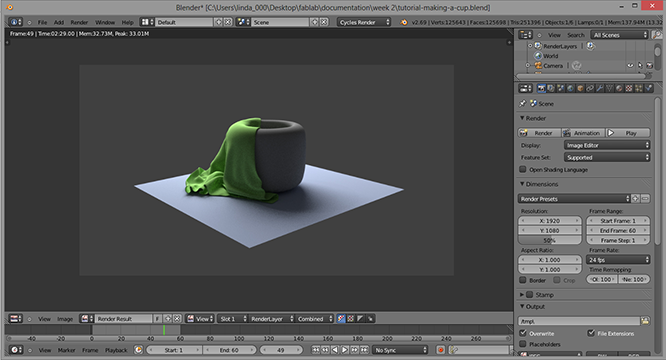Open the World properties tab

tap(570, 88)
